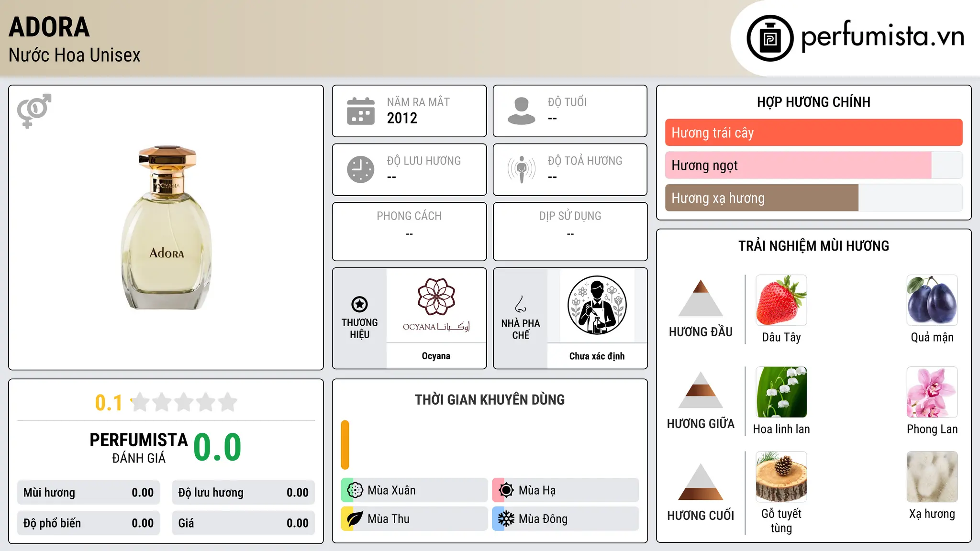Select the Mùa Đông season button

(565, 519)
